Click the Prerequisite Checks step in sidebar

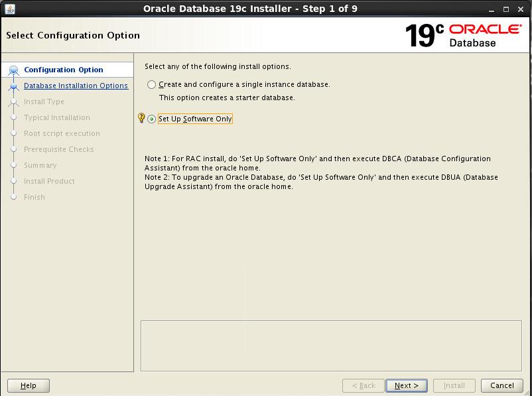point(58,149)
